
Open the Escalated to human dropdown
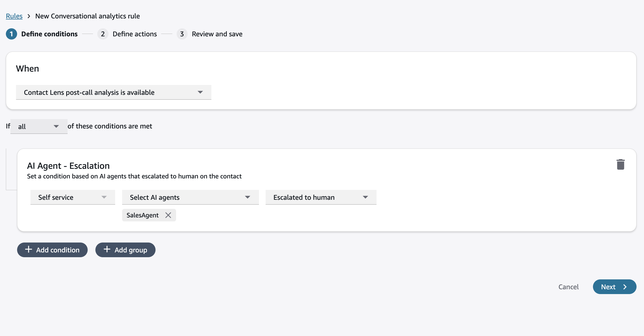pyautogui.click(x=321, y=197)
